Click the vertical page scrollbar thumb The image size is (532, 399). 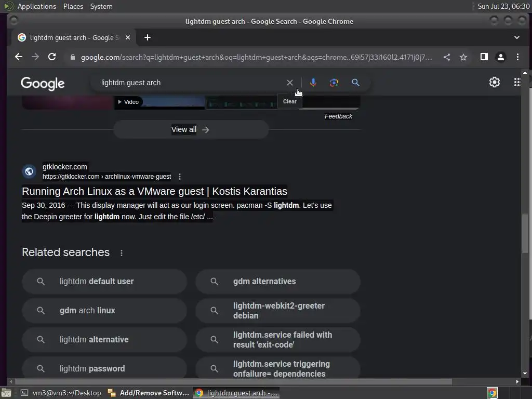(525, 233)
